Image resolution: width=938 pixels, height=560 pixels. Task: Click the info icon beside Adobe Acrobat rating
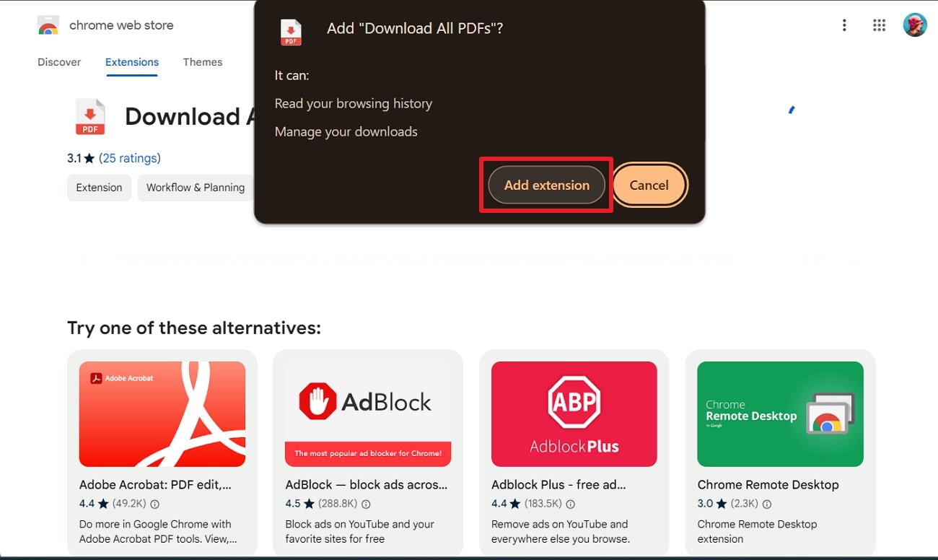pos(154,504)
